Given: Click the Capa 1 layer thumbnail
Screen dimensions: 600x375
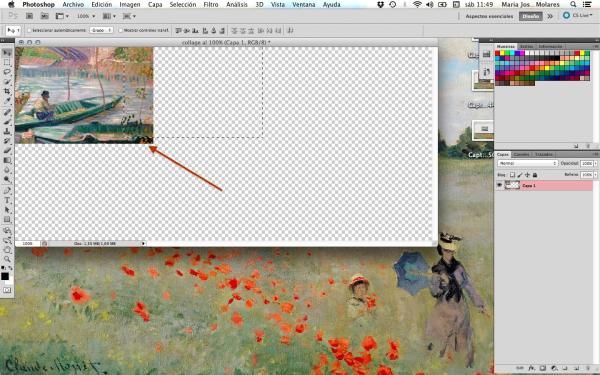Looking at the screenshot, I should [512, 186].
